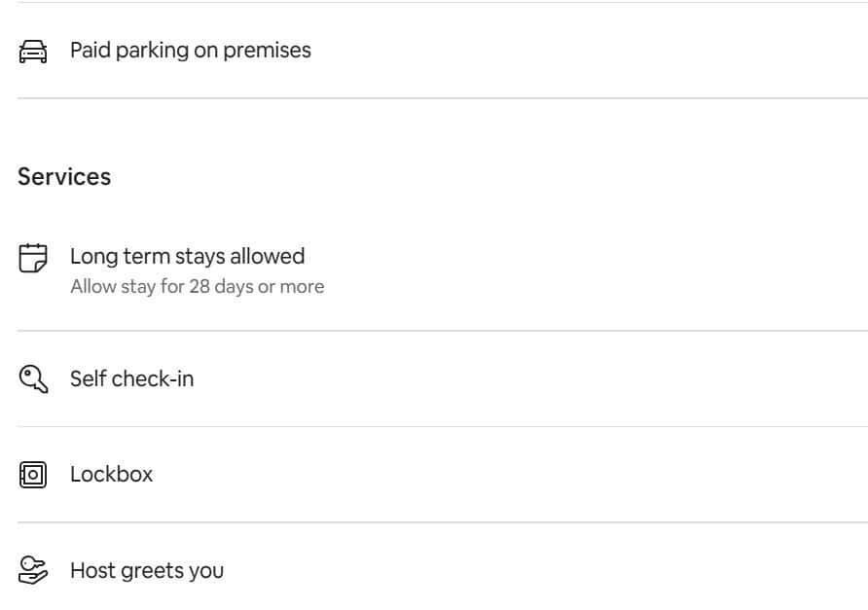This screenshot has width=868, height=610.
Task: Click the 'Services' section heading
Action: click(64, 177)
